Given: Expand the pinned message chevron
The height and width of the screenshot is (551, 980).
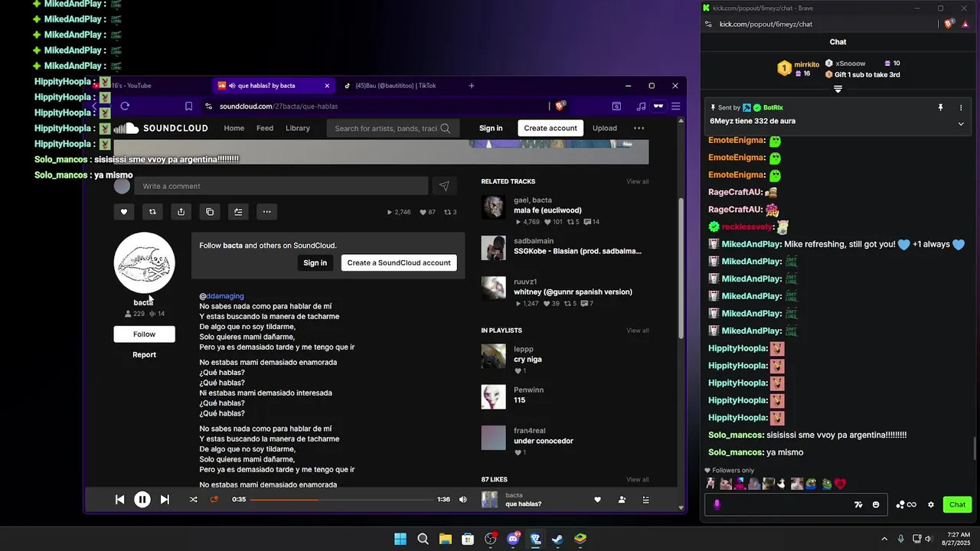Looking at the screenshot, I should click(x=961, y=124).
